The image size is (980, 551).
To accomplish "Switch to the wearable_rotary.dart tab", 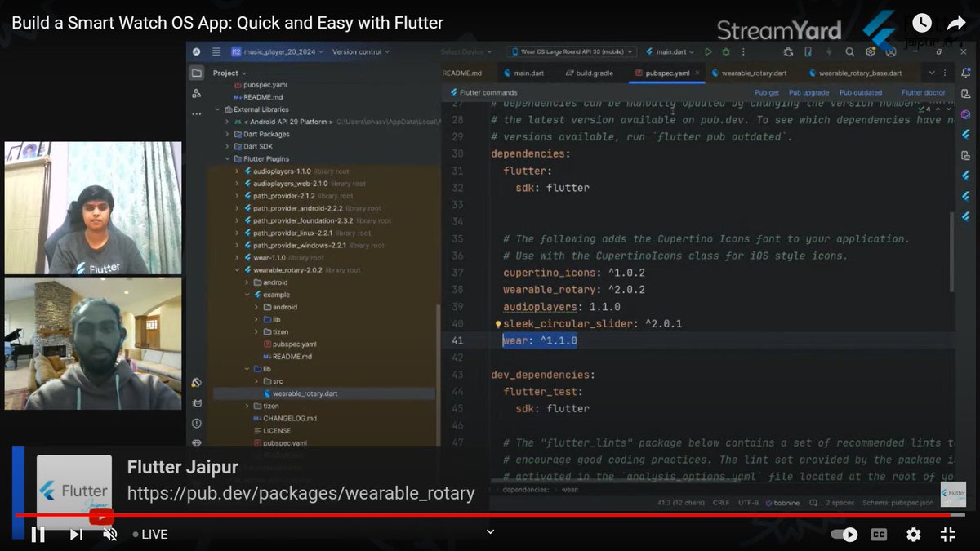I will tap(749, 73).
